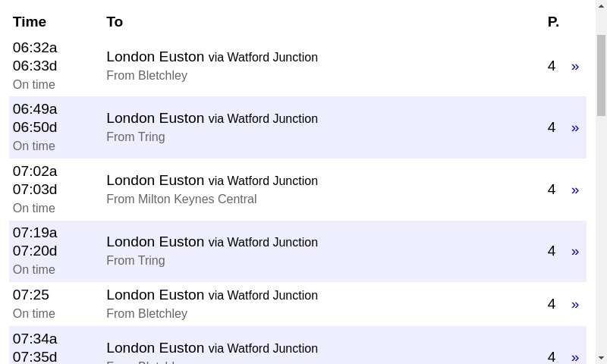Click scrollbar up arrow at top
The image size is (607, 364).
point(601,6)
